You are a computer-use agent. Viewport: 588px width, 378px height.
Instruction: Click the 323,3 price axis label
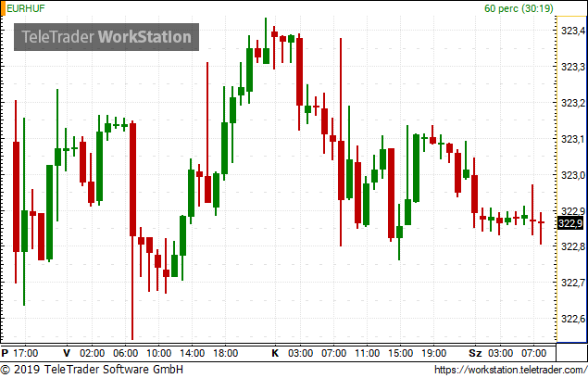pos(572,67)
